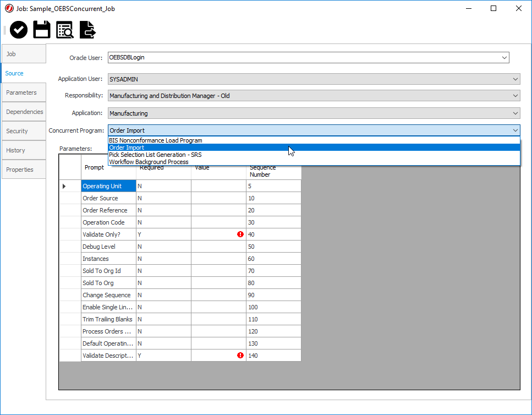The image size is (532, 415).
Task: Select the Order Source prompt cell
Action: pos(108,198)
